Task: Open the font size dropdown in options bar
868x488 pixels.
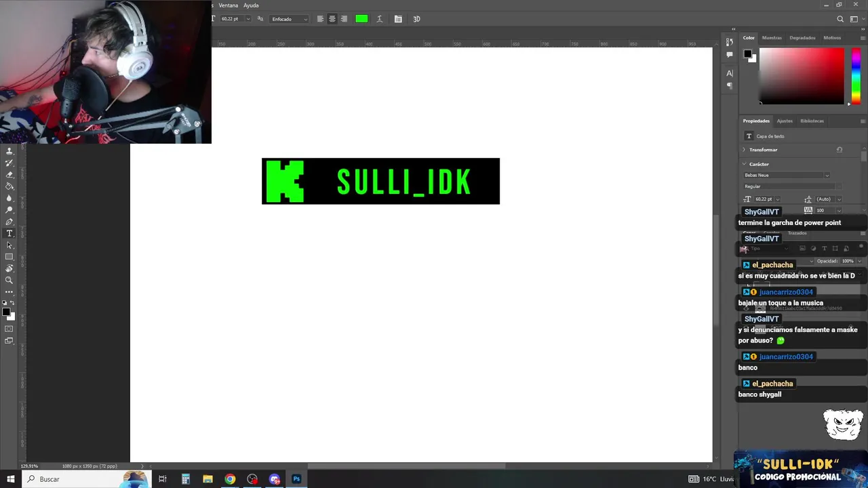Action: pos(248,19)
